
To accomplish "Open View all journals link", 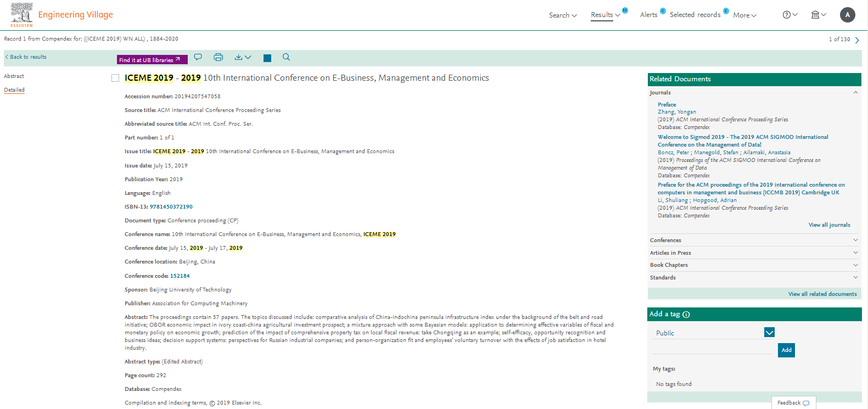I will point(829,225).
